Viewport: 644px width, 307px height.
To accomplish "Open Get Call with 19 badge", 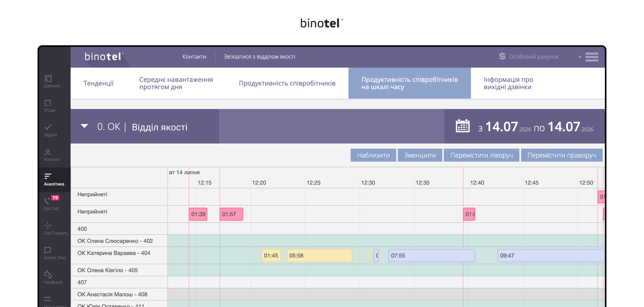I will click(x=51, y=203).
